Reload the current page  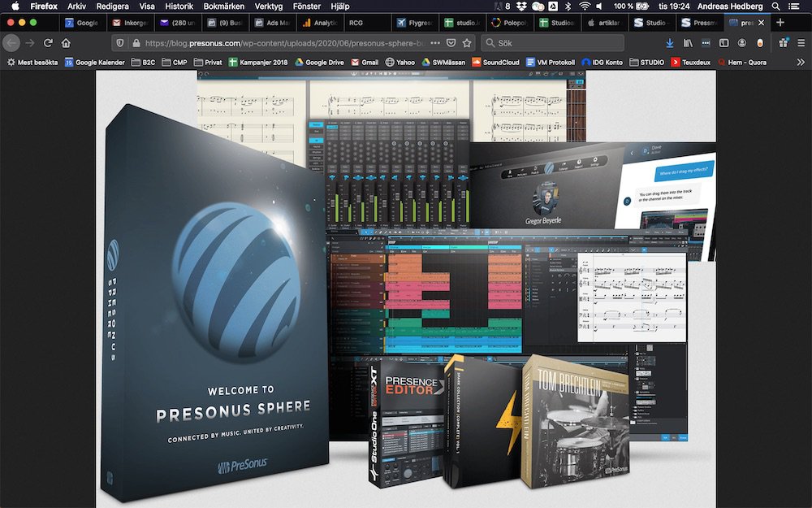click(x=48, y=42)
